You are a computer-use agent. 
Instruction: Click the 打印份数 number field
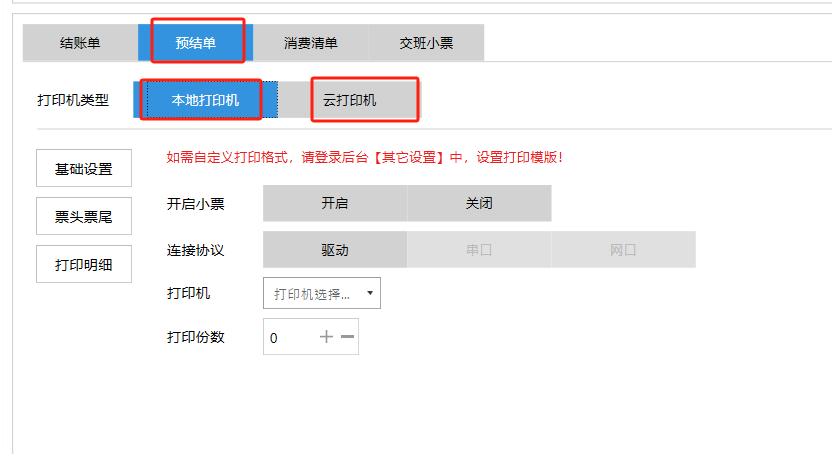point(287,338)
